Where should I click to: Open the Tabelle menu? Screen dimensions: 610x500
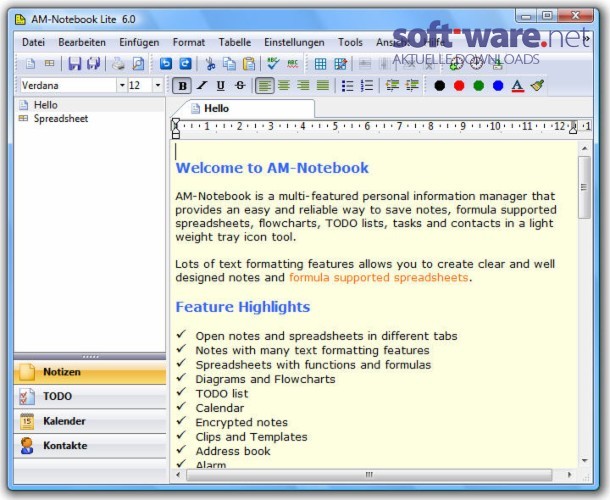[235, 42]
